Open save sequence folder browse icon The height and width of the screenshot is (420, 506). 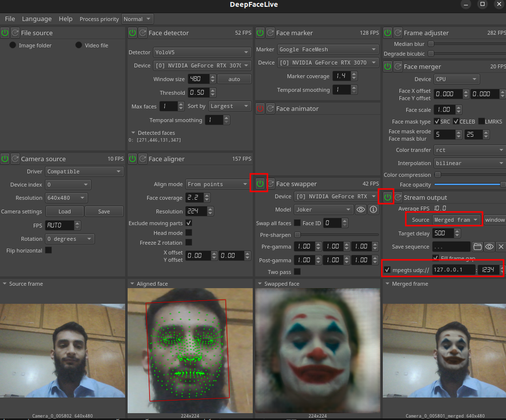tap(477, 247)
